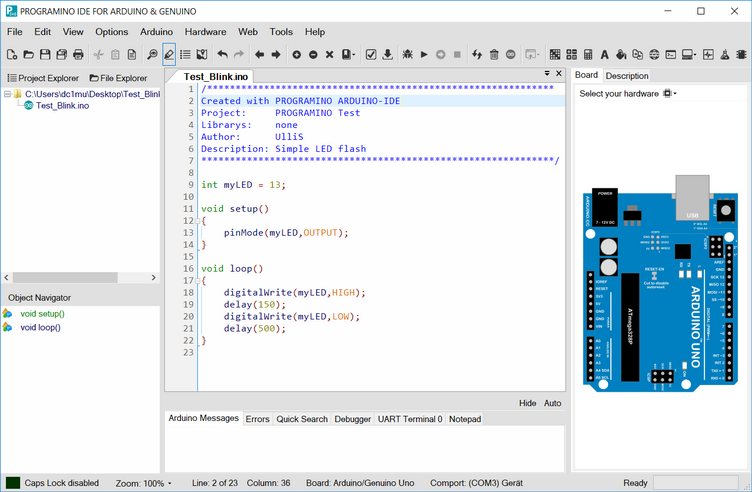Open the paint bucket color tool
The width and height of the screenshot is (752, 492).
[621, 55]
